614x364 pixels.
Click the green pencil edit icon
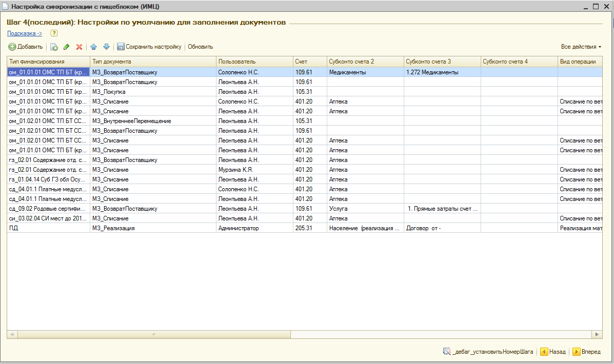(x=66, y=47)
